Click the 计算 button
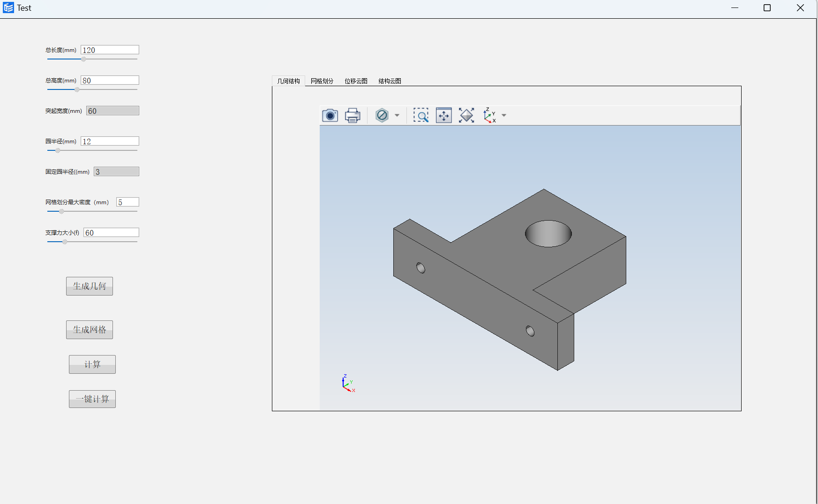The image size is (818, 504). point(92,364)
